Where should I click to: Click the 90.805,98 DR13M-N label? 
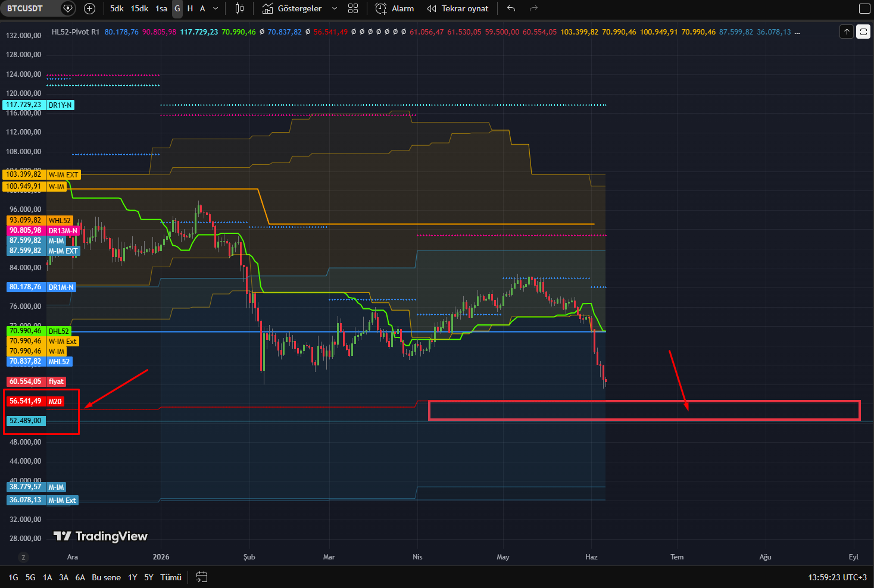point(43,230)
